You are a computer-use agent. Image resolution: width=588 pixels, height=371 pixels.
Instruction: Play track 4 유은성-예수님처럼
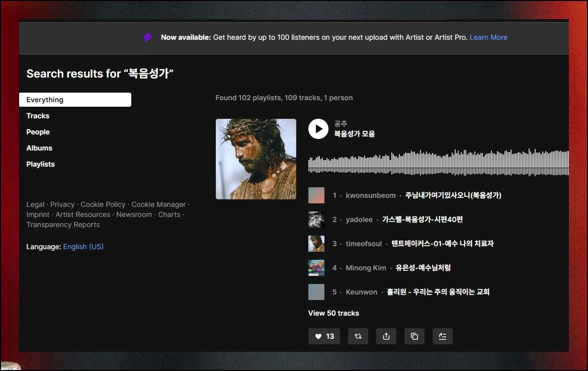pos(423,268)
